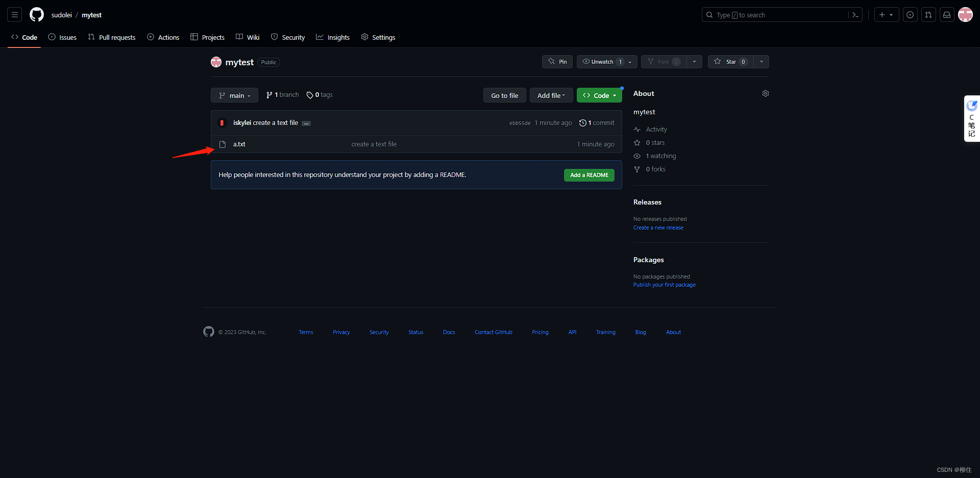Expand commit message ellipsis button
This screenshot has height=478, width=980.
(x=306, y=123)
